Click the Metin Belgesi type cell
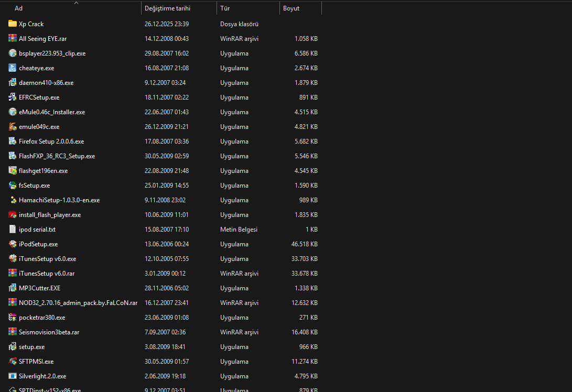572x392 pixels. (x=239, y=230)
